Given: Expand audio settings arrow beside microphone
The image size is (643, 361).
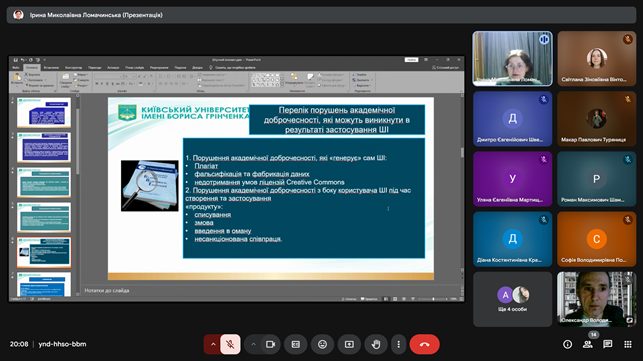Looking at the screenshot, I should pyautogui.click(x=212, y=344).
